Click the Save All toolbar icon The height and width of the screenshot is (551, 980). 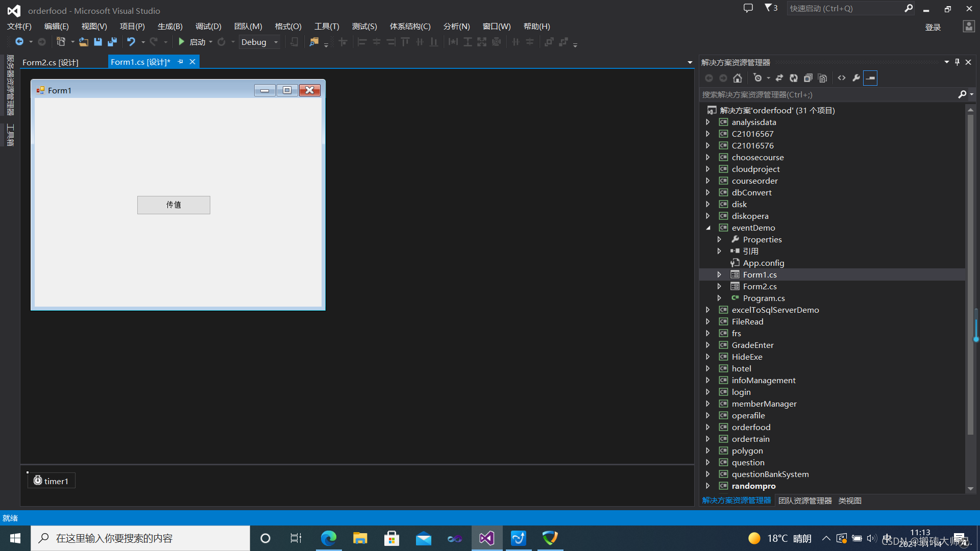pos(112,42)
